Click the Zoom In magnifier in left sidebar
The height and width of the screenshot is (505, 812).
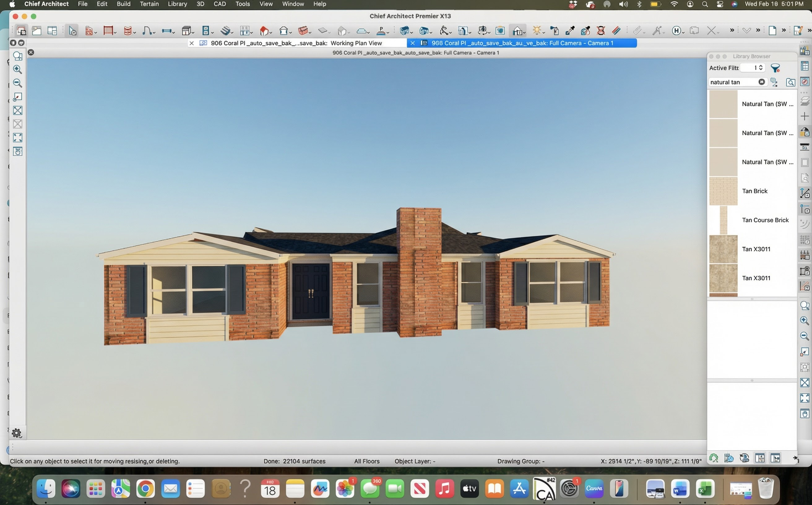coord(17,70)
